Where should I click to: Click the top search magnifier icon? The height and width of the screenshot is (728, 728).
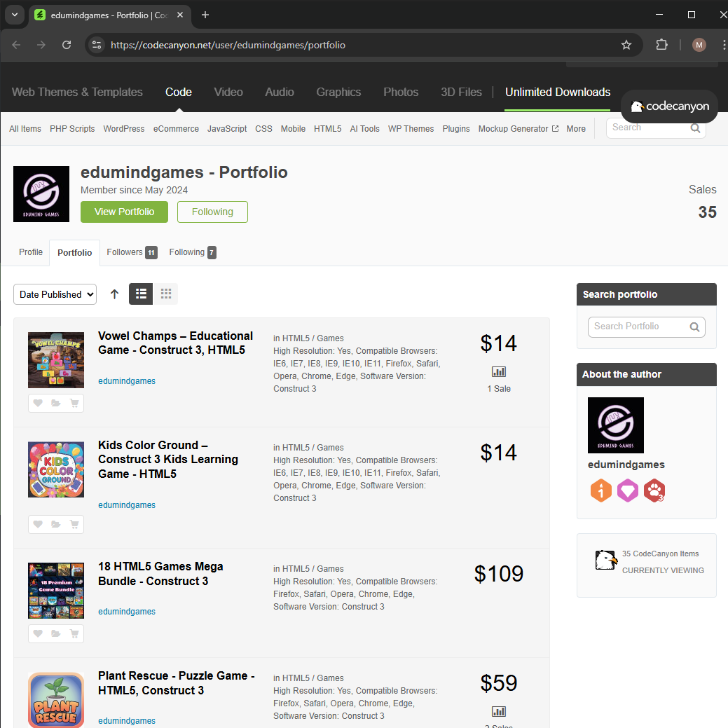pos(695,128)
